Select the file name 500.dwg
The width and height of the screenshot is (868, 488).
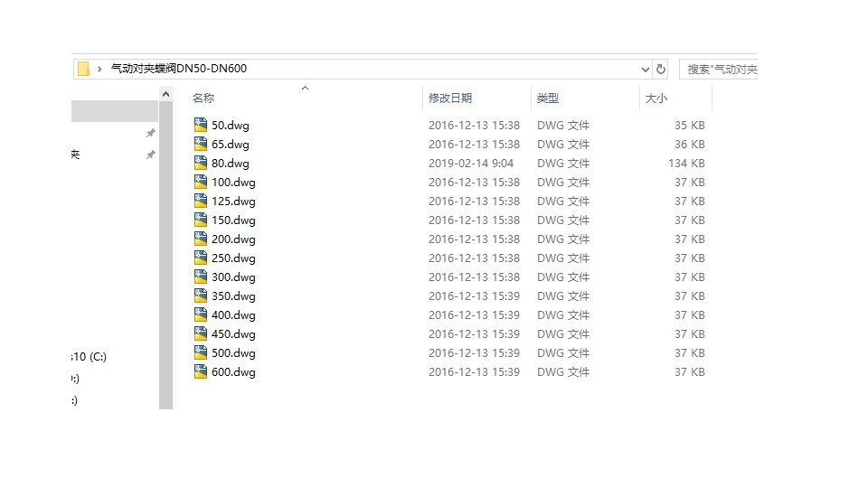233,353
